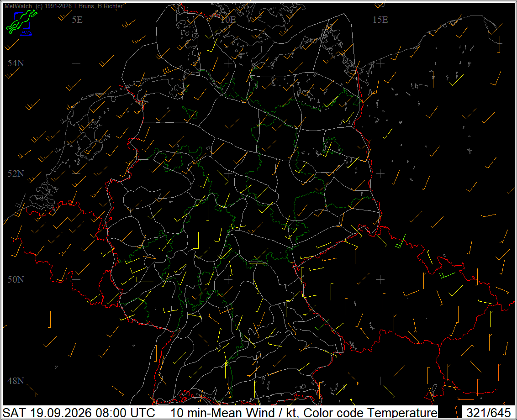Click the 52N latitude label
The width and height of the screenshot is (517, 420).
(16, 174)
